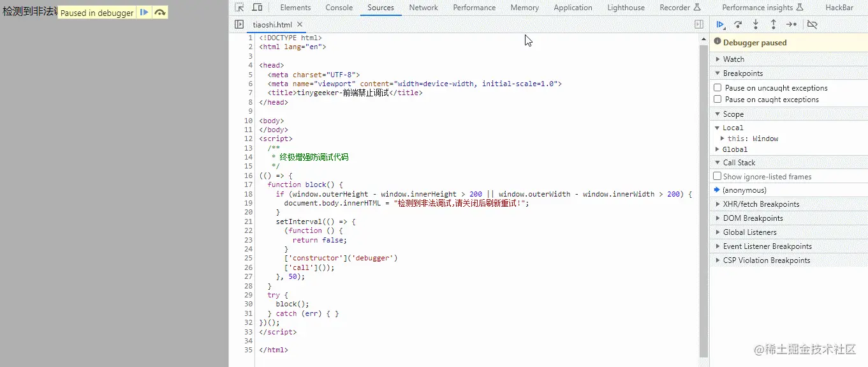Open the Performance insights tab
868x367 pixels.
(x=763, y=8)
